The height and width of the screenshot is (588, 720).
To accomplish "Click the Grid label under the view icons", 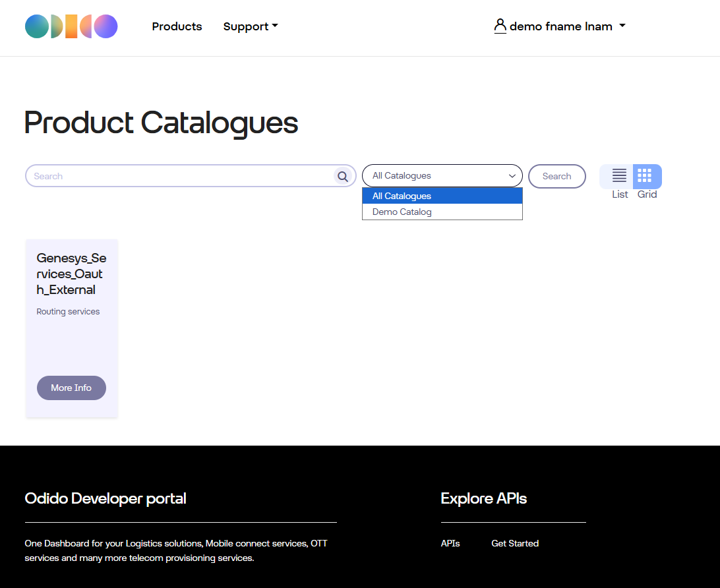I will 647,194.
